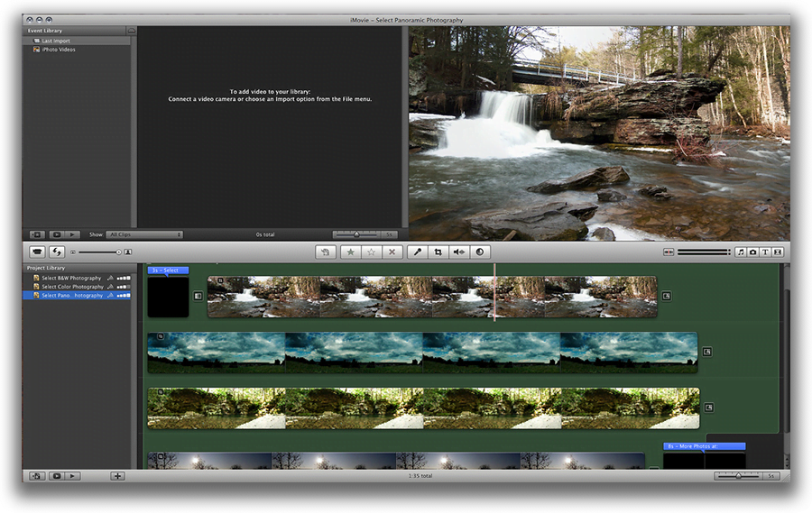Image resolution: width=812 pixels, height=513 pixels.
Task: Select the cloudy sky panorama clip
Action: pyautogui.click(x=422, y=353)
